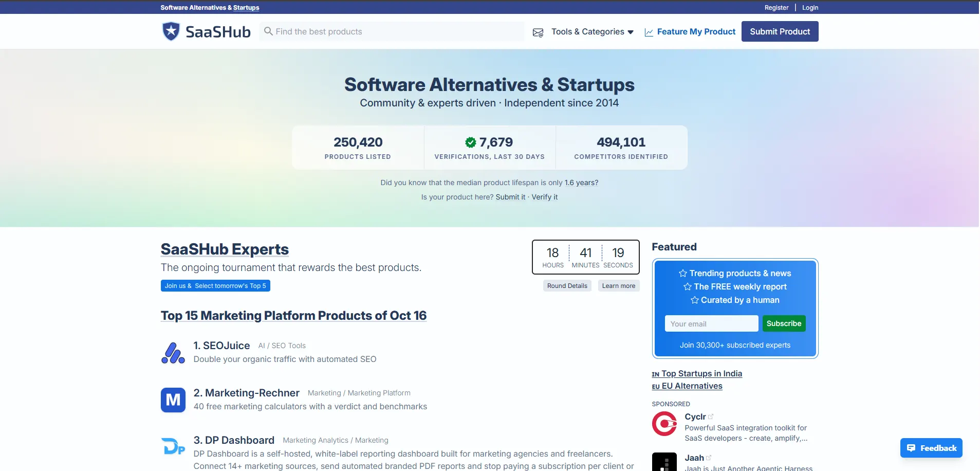Image resolution: width=980 pixels, height=471 pixels.
Task: Click the Submit it link
Action: [510, 197]
